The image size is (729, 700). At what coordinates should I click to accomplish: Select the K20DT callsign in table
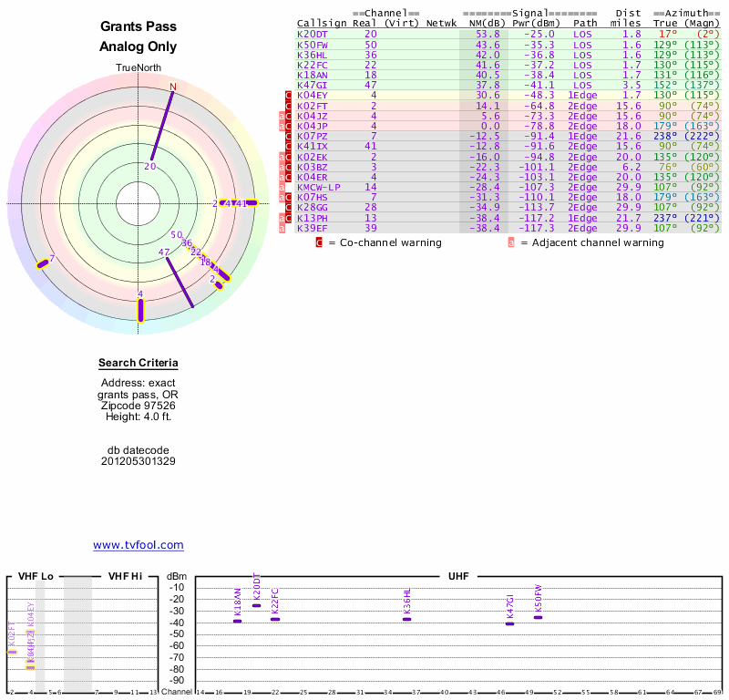[x=313, y=34]
